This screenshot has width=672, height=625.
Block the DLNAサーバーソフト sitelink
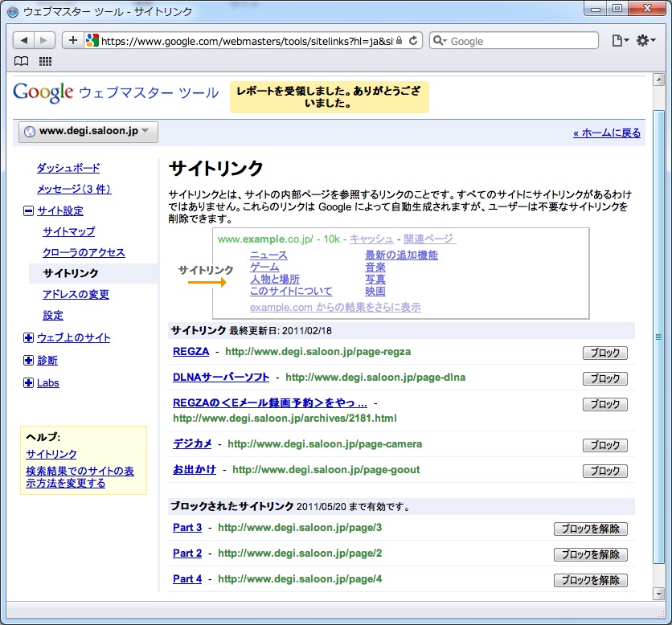604,378
